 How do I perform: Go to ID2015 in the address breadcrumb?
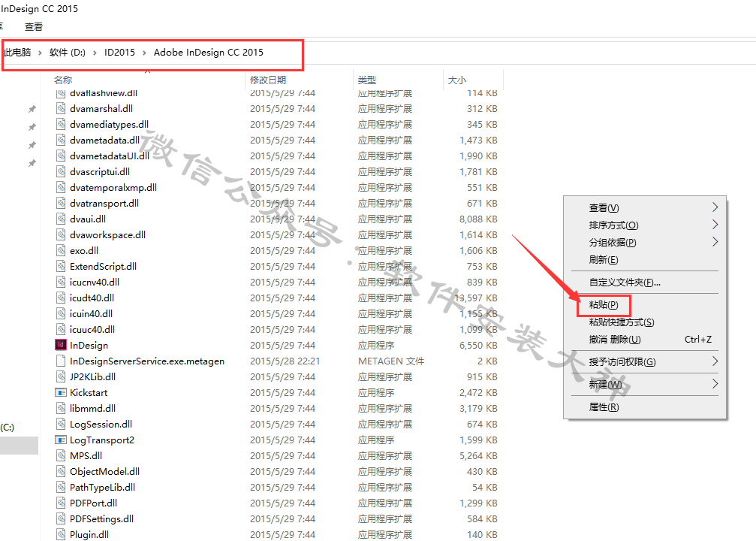point(119,52)
